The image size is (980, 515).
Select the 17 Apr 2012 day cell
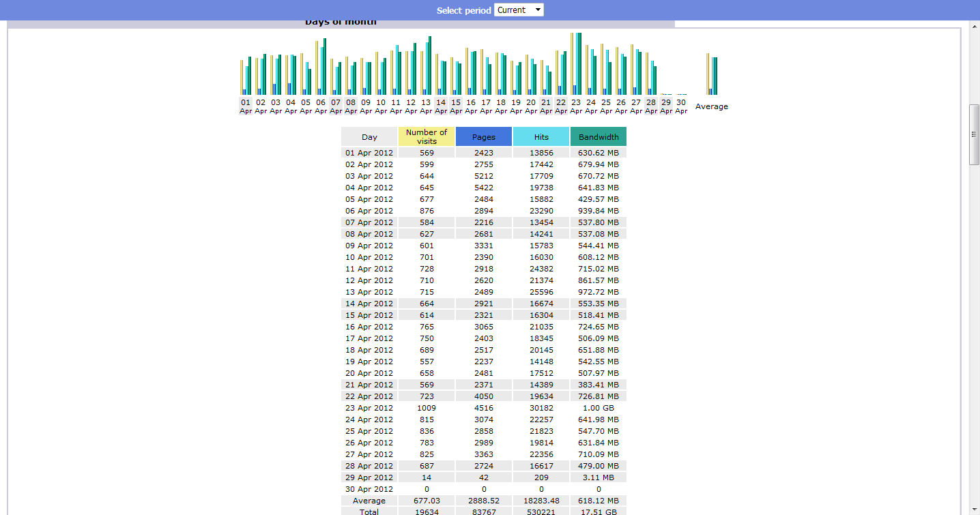(369, 338)
